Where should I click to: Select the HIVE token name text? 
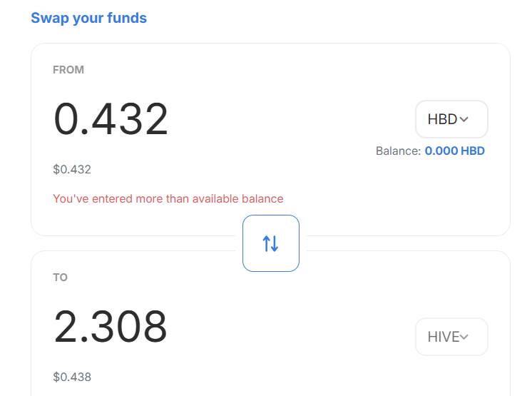pyautogui.click(x=444, y=337)
